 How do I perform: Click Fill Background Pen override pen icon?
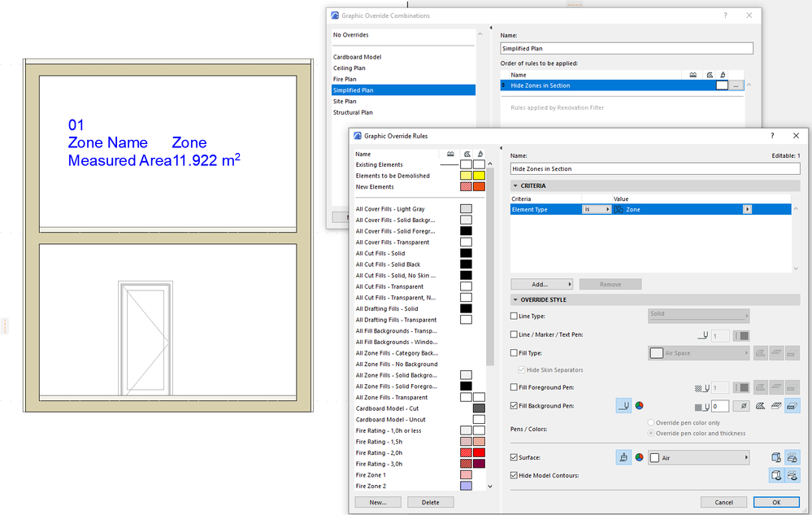[623, 406]
